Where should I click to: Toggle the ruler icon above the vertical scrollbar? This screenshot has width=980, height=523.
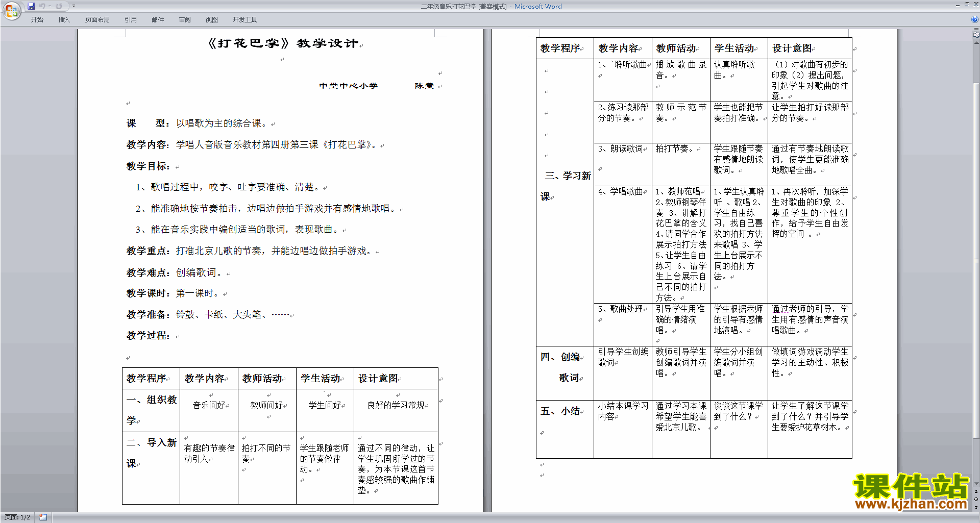[x=976, y=35]
